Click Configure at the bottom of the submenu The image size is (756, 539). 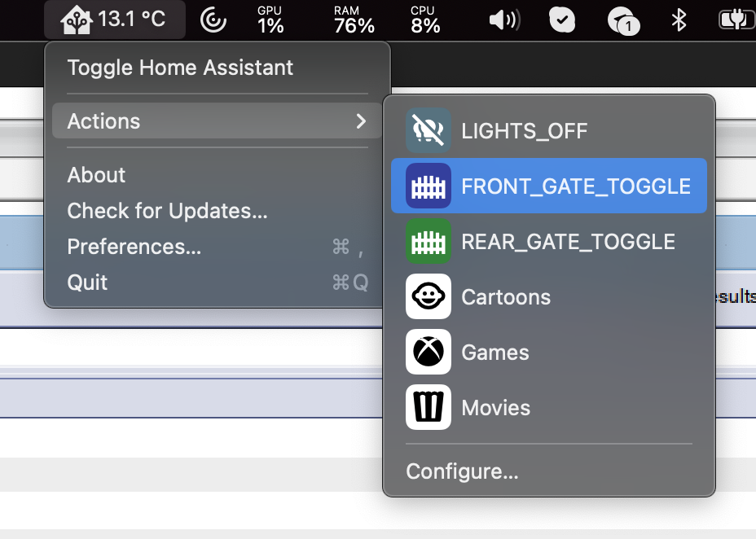coord(462,471)
